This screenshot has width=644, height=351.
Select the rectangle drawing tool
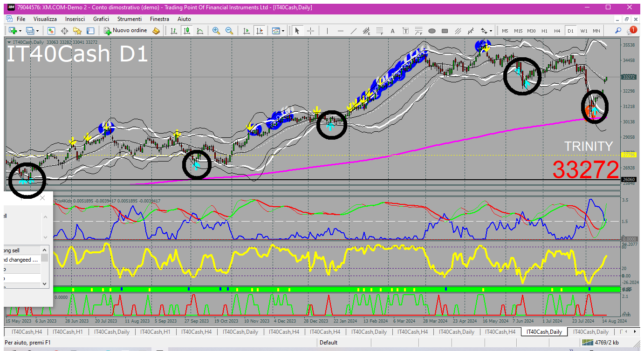click(445, 31)
